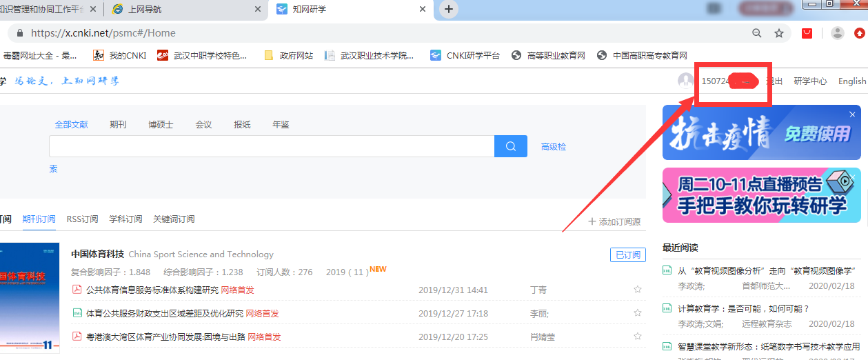Image resolution: width=868 pixels, height=360 pixels.
Task: Open the Chrome profile avatar icon
Action: pos(838,33)
